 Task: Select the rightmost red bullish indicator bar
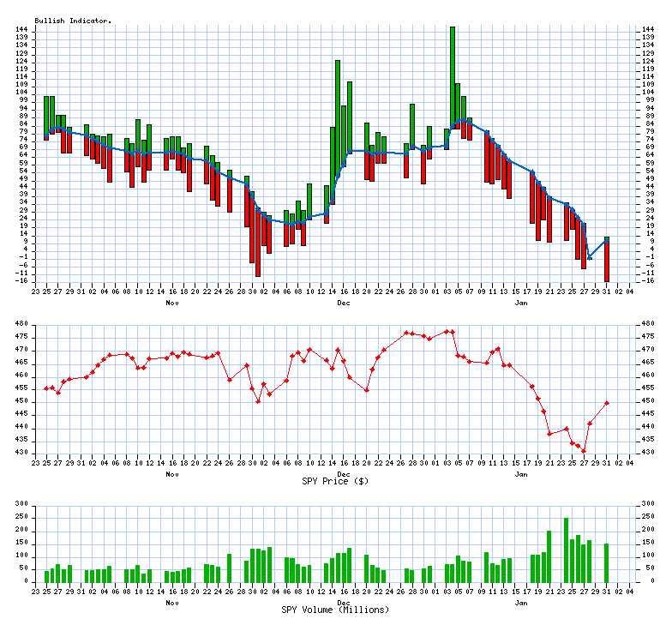tap(607, 261)
